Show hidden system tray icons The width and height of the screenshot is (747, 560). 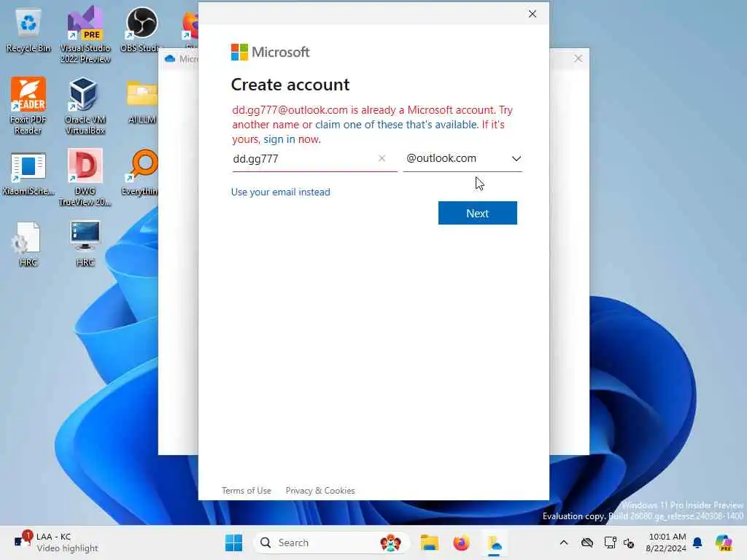tap(564, 542)
